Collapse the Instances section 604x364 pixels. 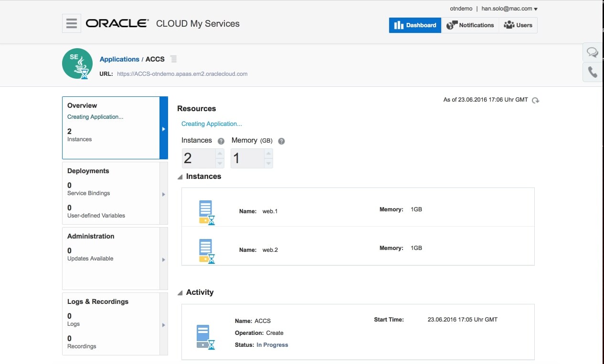click(x=180, y=177)
